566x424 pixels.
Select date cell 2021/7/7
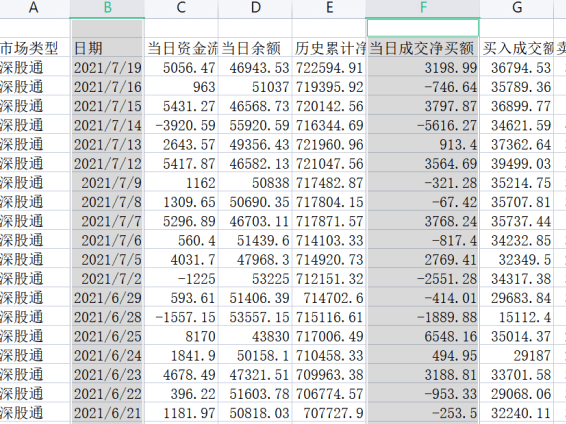pos(107,221)
